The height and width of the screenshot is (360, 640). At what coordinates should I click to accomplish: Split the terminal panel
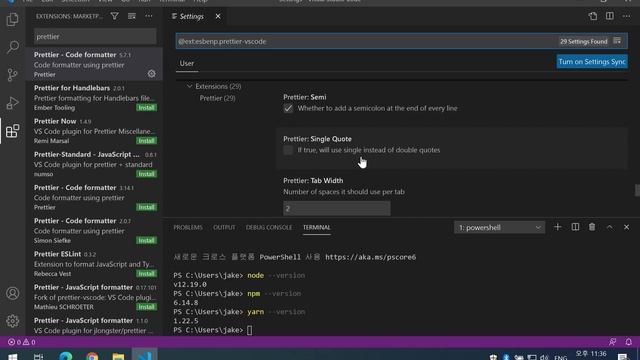click(575, 227)
